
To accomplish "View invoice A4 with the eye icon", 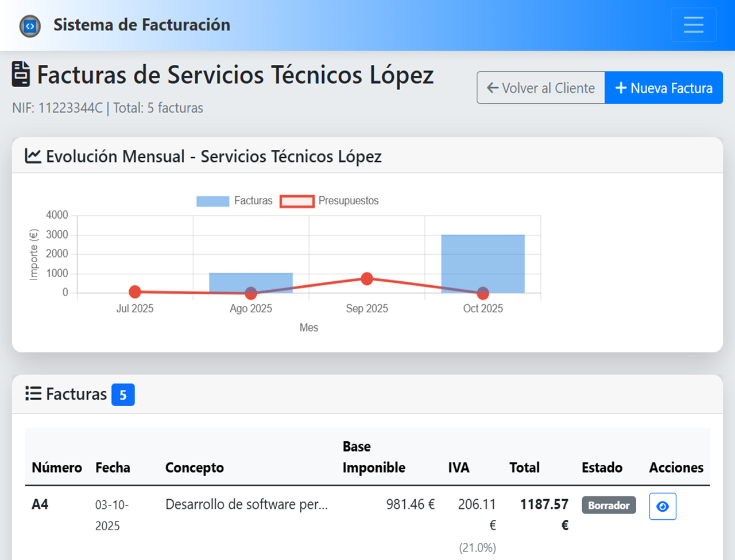I will point(662,506).
